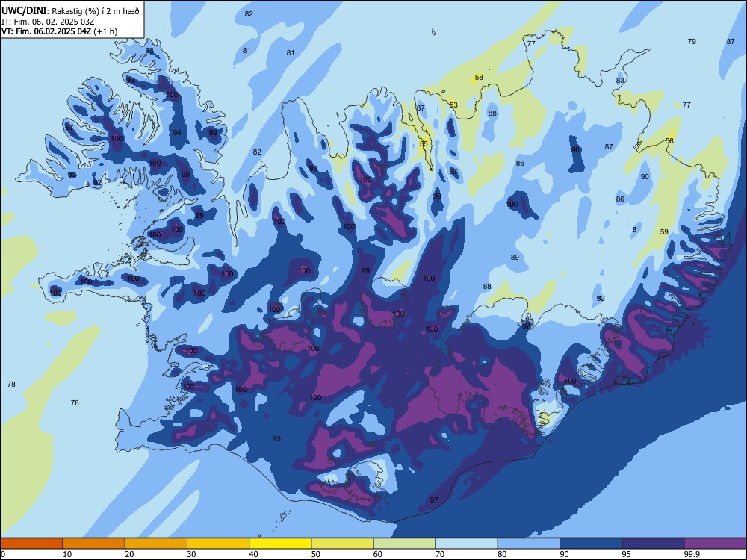
Task: Click the humidity value '59' in the east
Action: tap(664, 232)
